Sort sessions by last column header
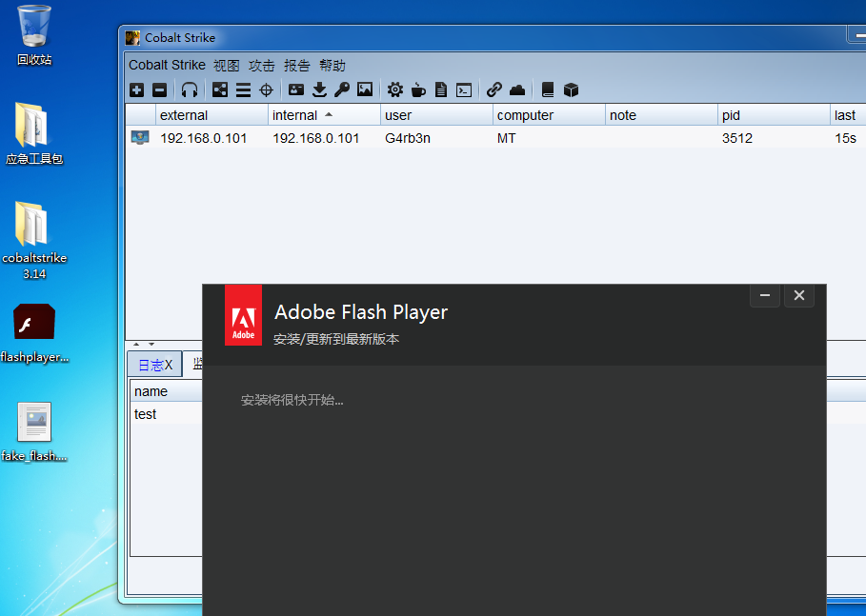The height and width of the screenshot is (616, 866). (x=848, y=115)
